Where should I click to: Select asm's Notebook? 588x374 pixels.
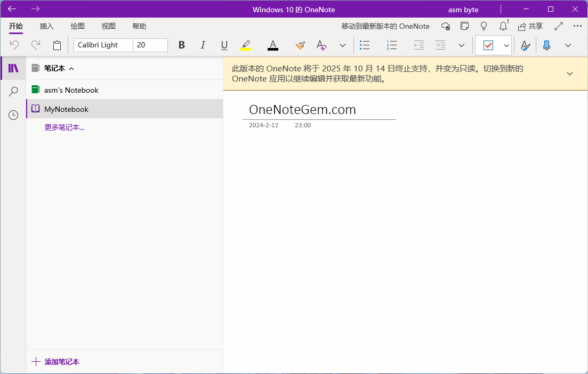(x=125, y=90)
